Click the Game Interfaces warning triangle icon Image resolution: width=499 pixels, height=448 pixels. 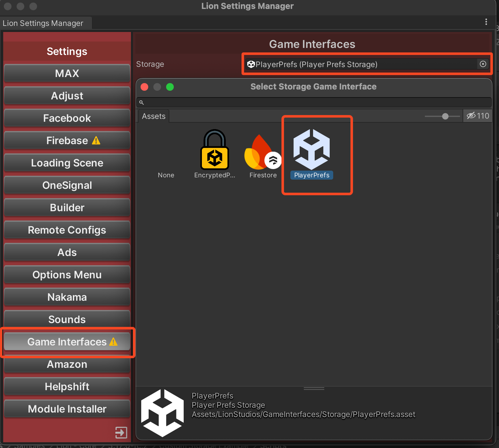pos(113,342)
